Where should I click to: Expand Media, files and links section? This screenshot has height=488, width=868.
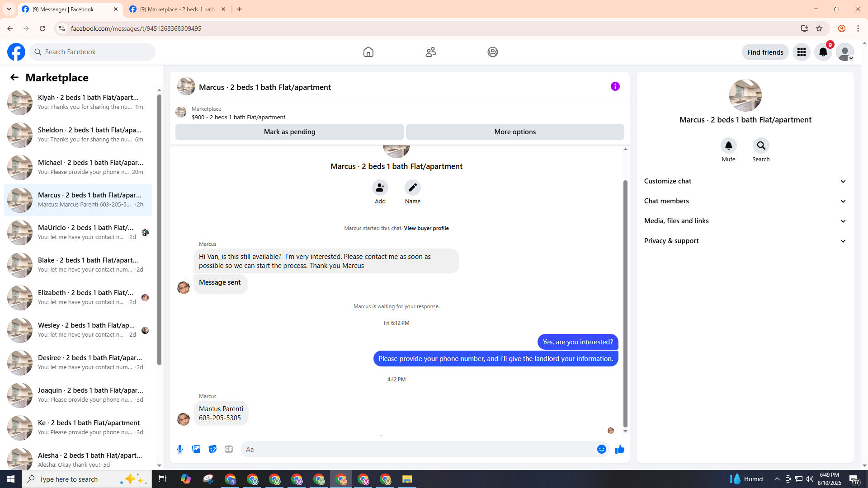click(x=745, y=221)
